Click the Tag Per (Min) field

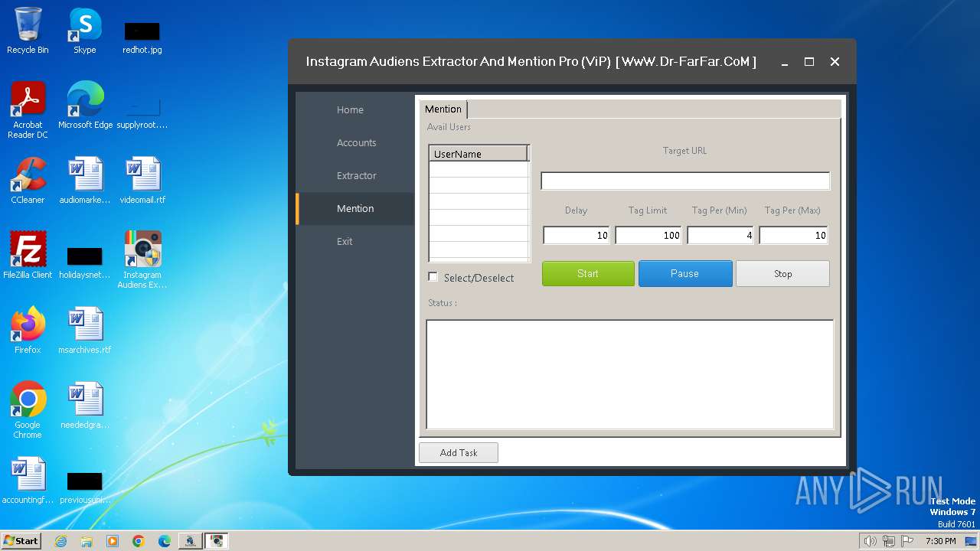tap(720, 235)
